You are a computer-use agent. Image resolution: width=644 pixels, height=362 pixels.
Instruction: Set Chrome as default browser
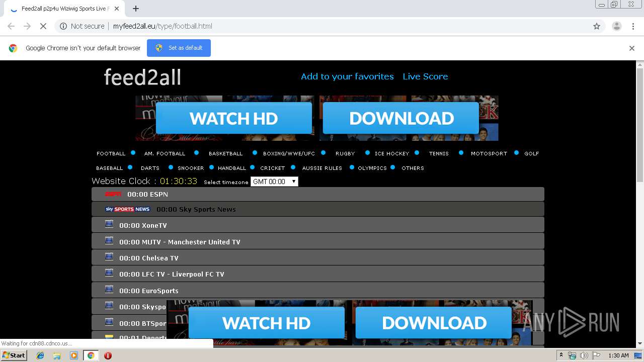179,48
